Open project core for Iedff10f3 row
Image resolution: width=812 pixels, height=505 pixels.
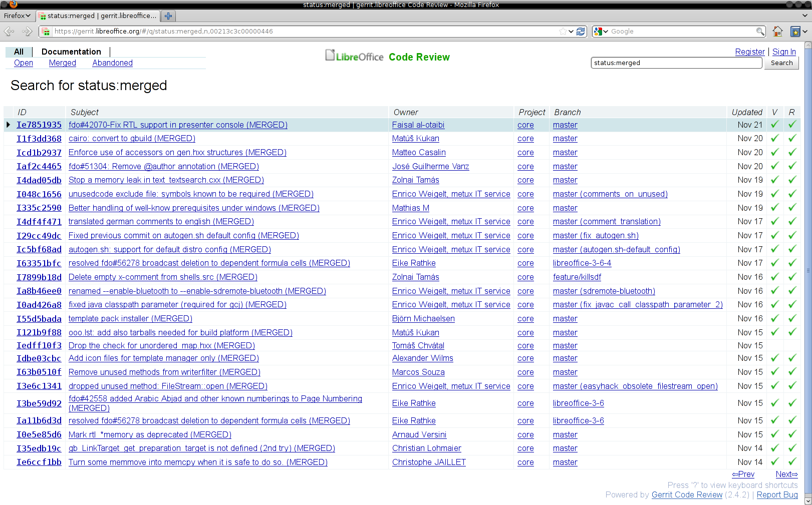(525, 345)
